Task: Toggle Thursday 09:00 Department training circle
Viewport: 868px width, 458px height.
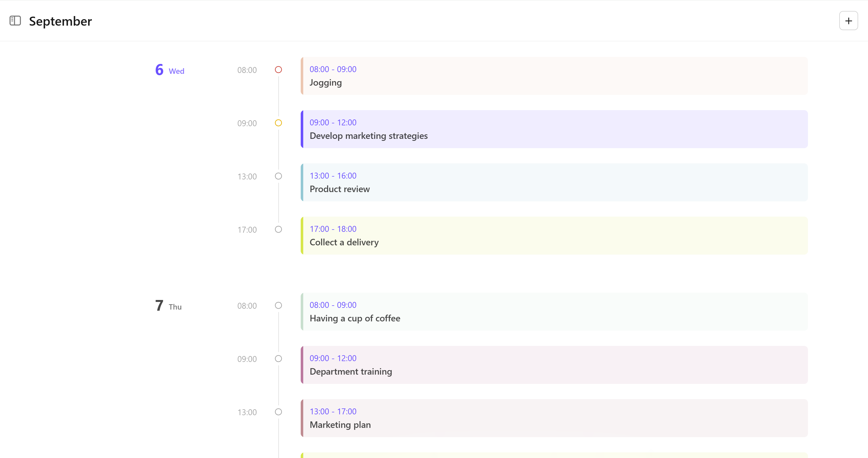Action: pyautogui.click(x=278, y=359)
